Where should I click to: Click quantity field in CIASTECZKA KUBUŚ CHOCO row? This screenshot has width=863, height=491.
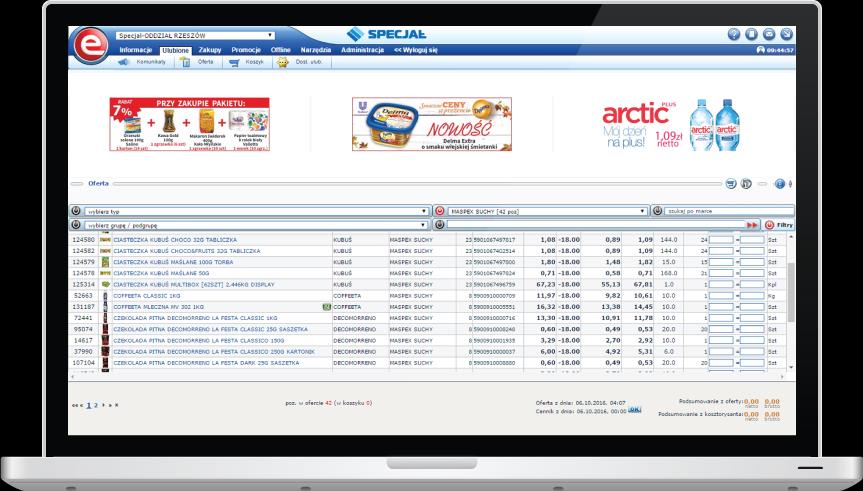(x=722, y=240)
